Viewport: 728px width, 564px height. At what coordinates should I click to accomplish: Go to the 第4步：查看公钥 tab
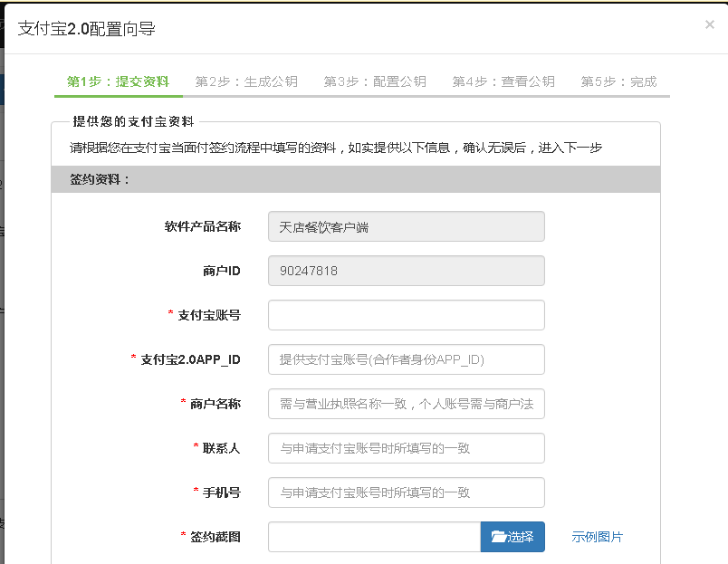503,81
